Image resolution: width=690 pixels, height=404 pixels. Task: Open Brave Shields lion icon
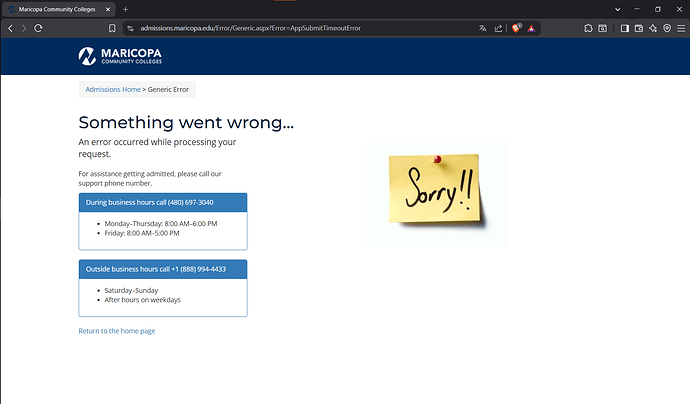pos(516,28)
